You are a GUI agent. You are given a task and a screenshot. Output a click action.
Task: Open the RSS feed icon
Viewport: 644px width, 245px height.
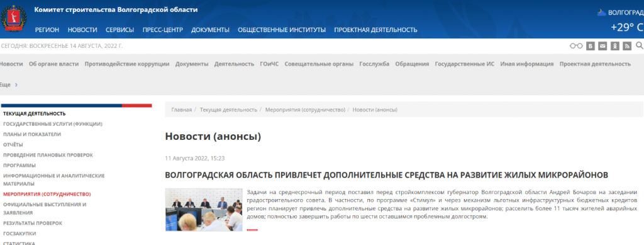coord(627,46)
